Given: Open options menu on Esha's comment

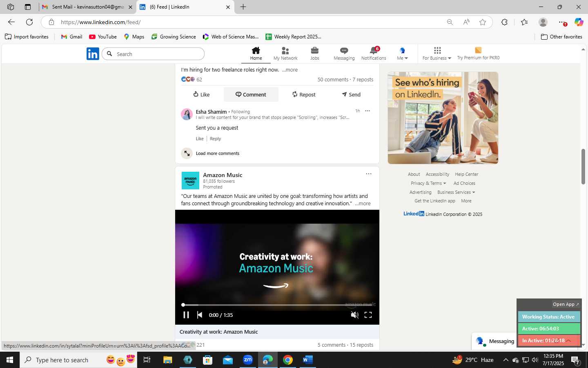Looking at the screenshot, I should pos(367,111).
